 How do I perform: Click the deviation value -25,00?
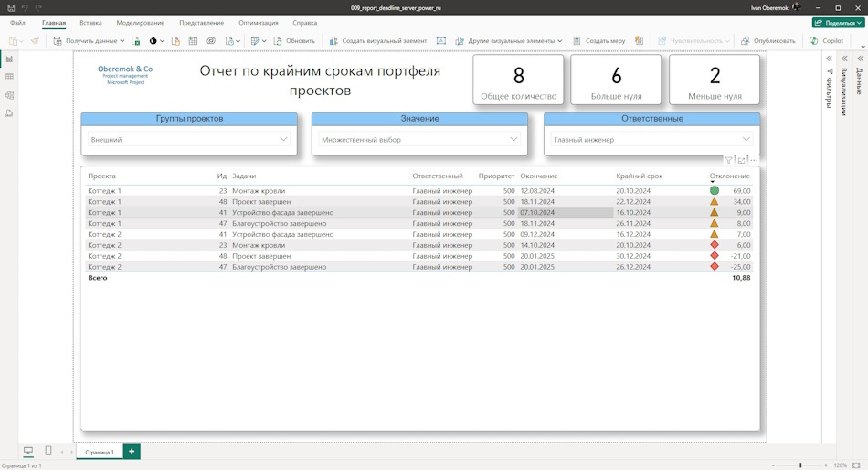click(x=739, y=267)
